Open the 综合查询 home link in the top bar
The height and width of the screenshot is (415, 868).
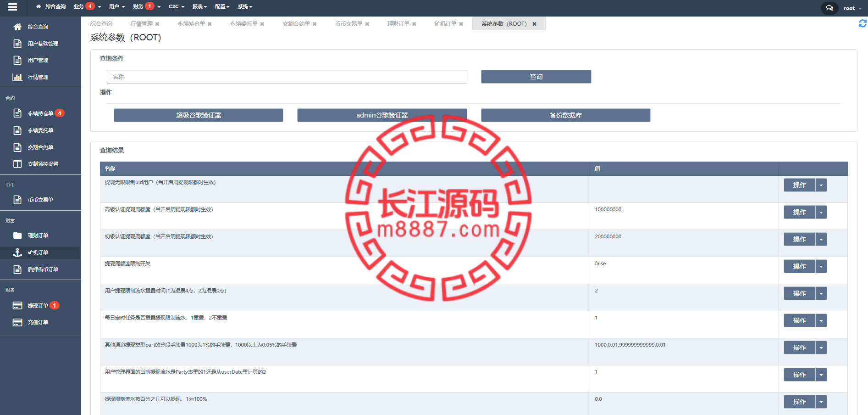click(x=51, y=6)
